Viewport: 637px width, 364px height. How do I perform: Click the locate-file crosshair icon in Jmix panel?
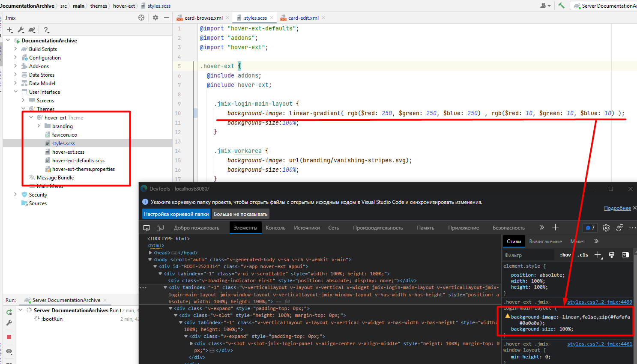tap(141, 18)
